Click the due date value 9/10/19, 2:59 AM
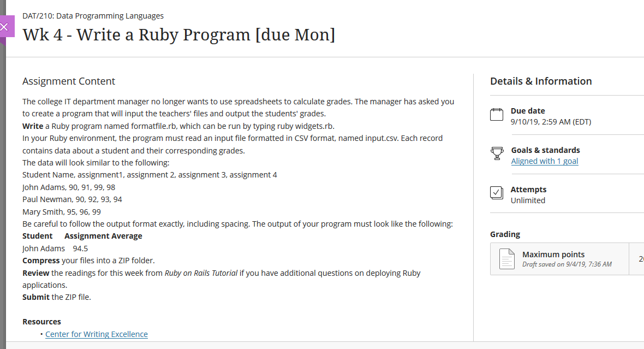 tap(550, 122)
